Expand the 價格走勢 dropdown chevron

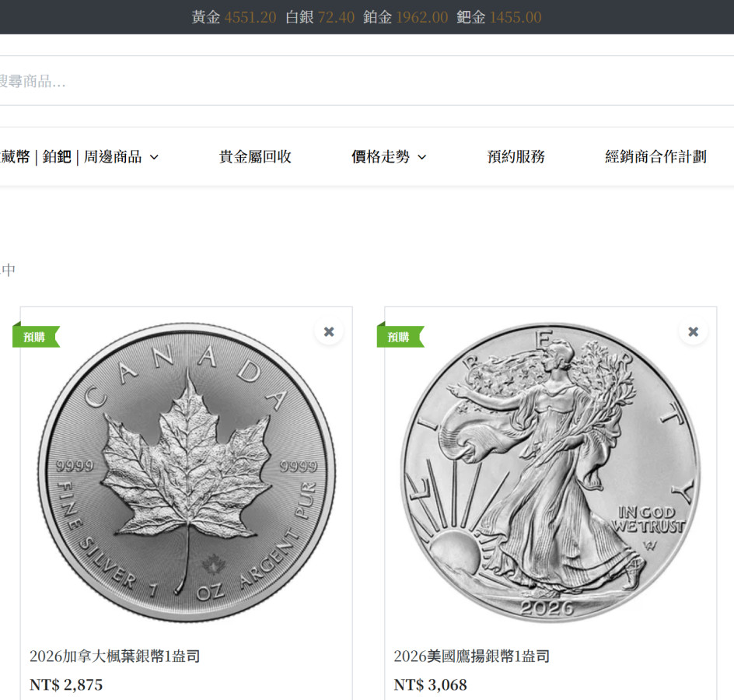coord(421,157)
